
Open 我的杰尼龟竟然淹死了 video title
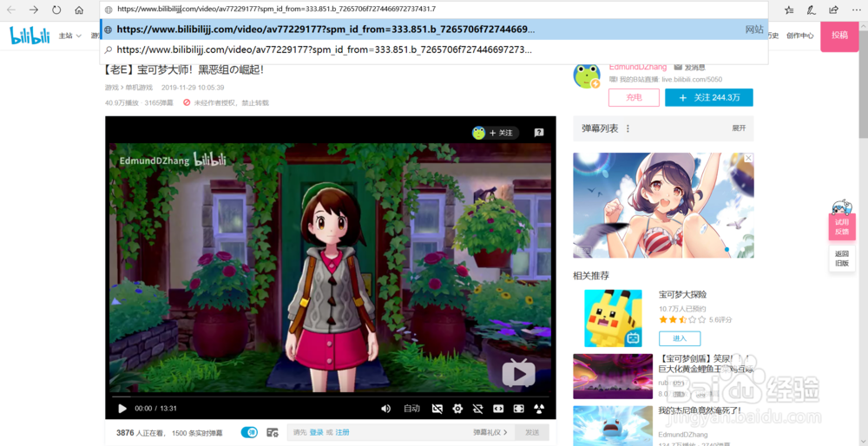coord(700,410)
